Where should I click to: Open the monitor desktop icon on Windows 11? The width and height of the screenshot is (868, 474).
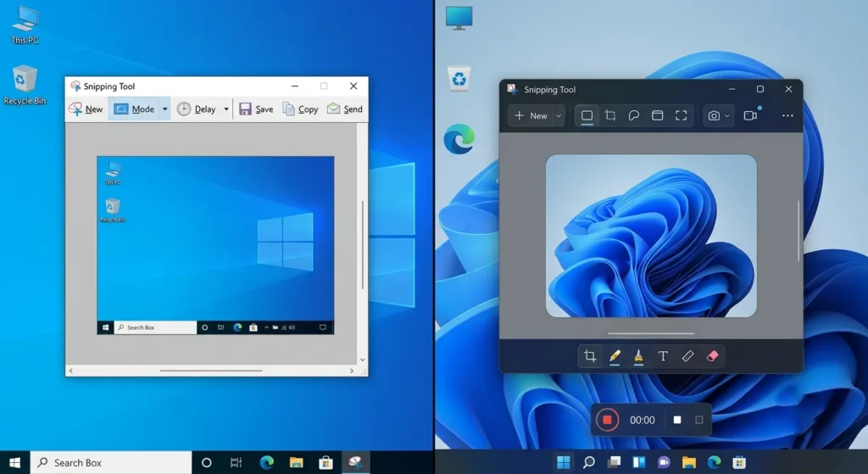coord(459,18)
